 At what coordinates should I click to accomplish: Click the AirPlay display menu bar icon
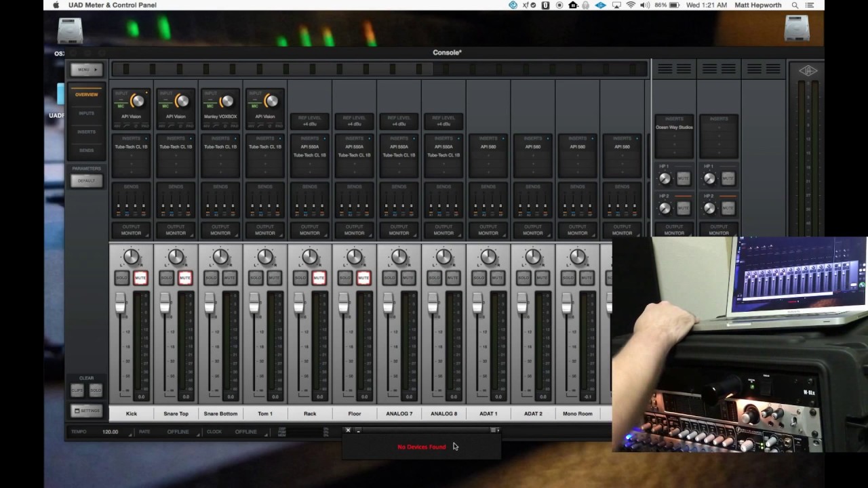pyautogui.click(x=616, y=5)
